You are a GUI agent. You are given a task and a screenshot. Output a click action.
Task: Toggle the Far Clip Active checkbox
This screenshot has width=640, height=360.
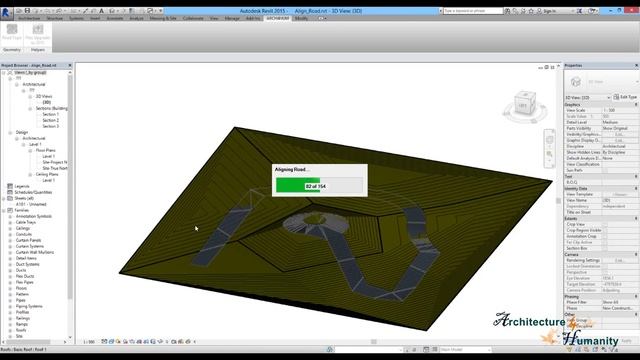point(605,242)
